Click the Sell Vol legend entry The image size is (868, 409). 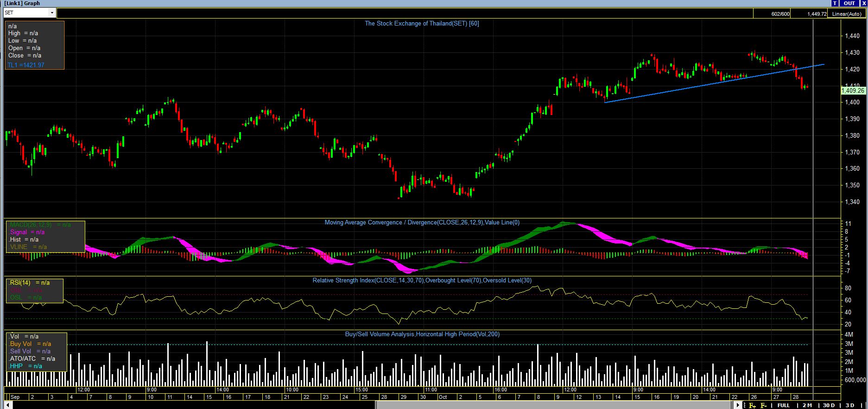(x=30, y=351)
